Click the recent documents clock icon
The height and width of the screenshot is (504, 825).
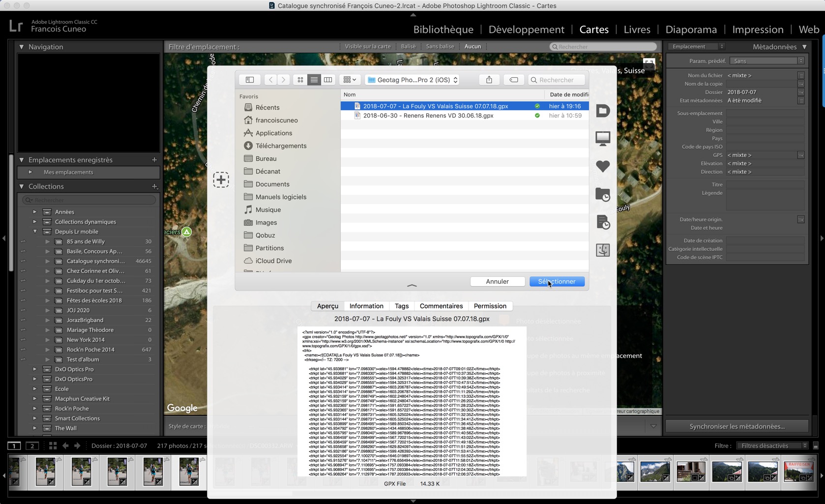point(603,222)
